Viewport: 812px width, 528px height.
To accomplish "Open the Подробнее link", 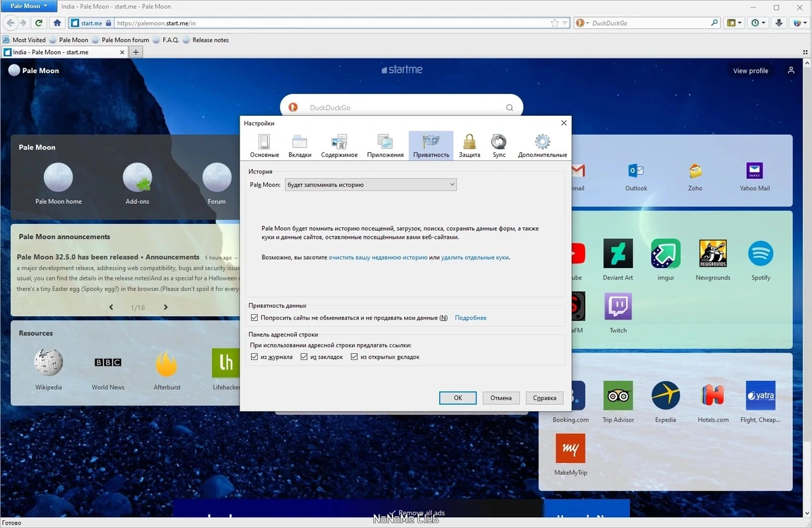I will click(x=470, y=317).
